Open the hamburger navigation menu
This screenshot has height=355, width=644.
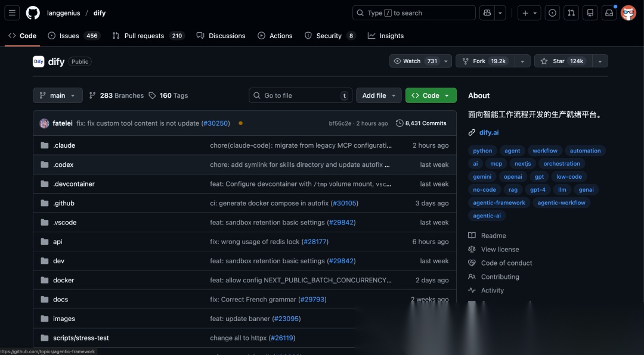(12, 13)
